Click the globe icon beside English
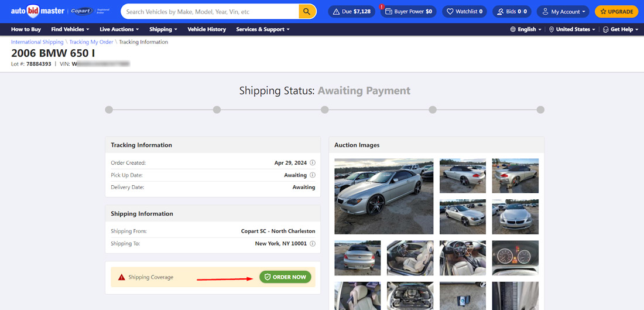Viewport: 644px width, 310px height. tap(513, 29)
